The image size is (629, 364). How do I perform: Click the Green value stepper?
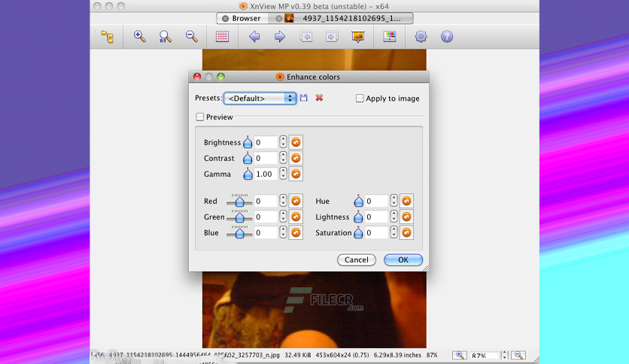pos(283,217)
